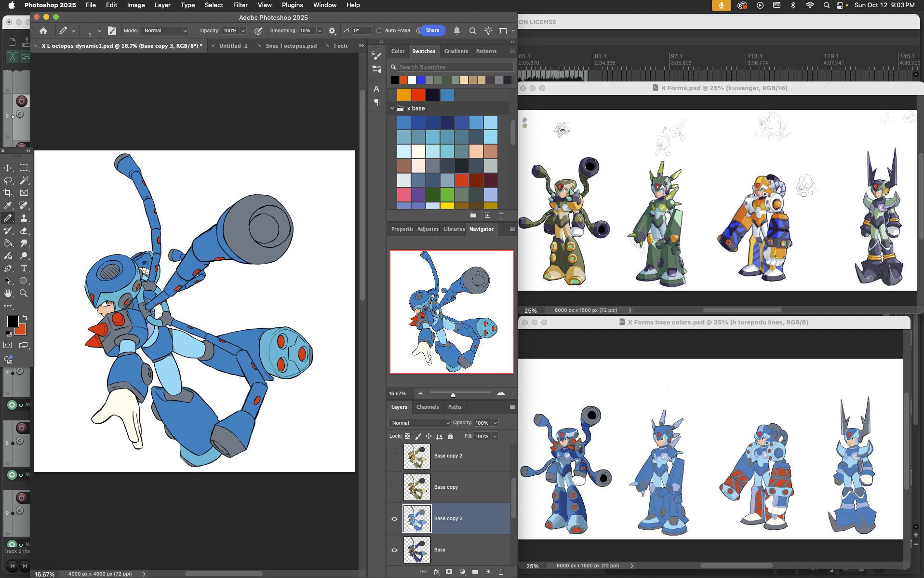Image resolution: width=924 pixels, height=578 pixels.
Task: Click the Search Swatches field
Action: [455, 67]
